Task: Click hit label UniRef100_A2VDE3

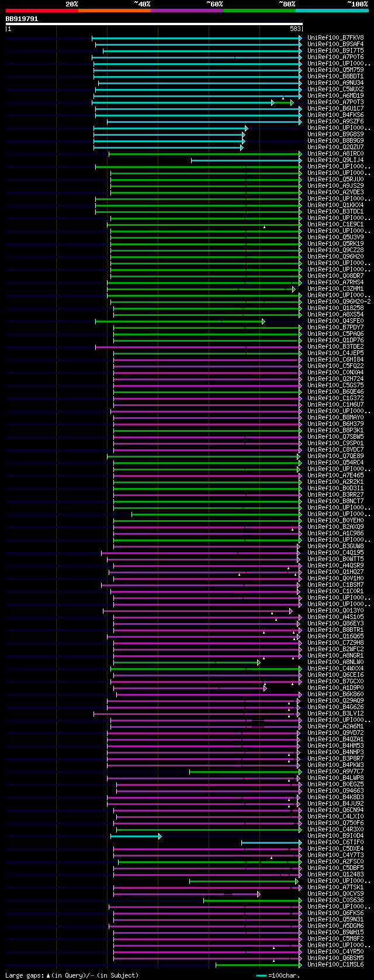Action: click(335, 192)
